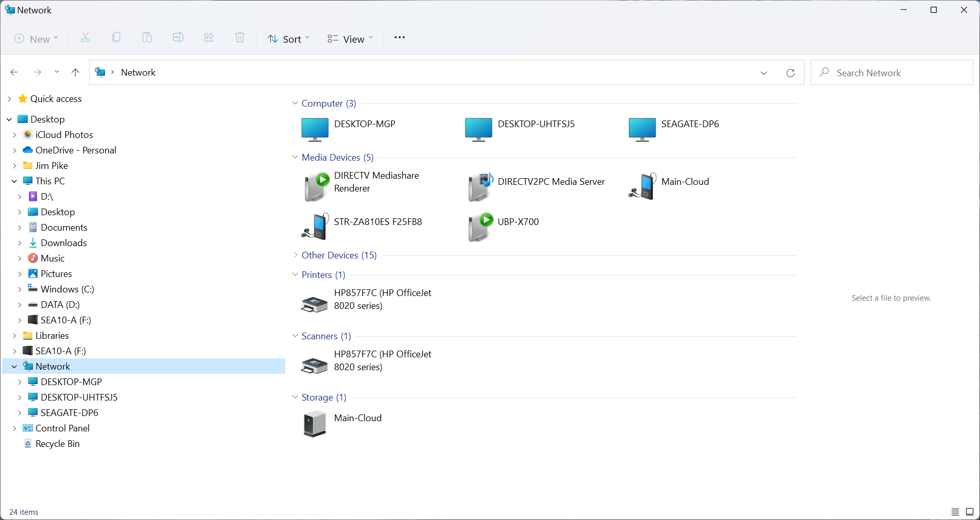Expand the Other Devices (15) group
The width and height of the screenshot is (980, 520).
(295, 255)
